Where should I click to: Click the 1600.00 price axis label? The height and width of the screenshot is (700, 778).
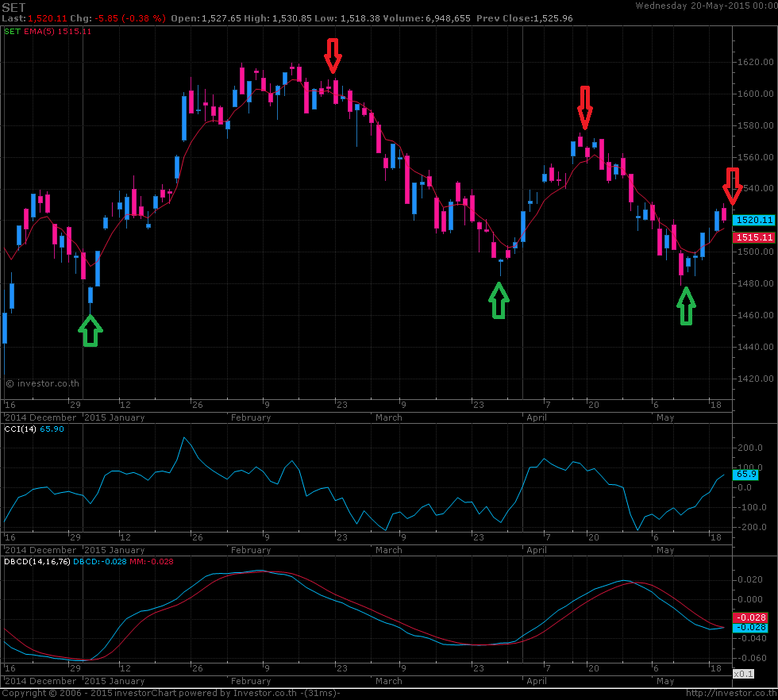tap(755, 94)
